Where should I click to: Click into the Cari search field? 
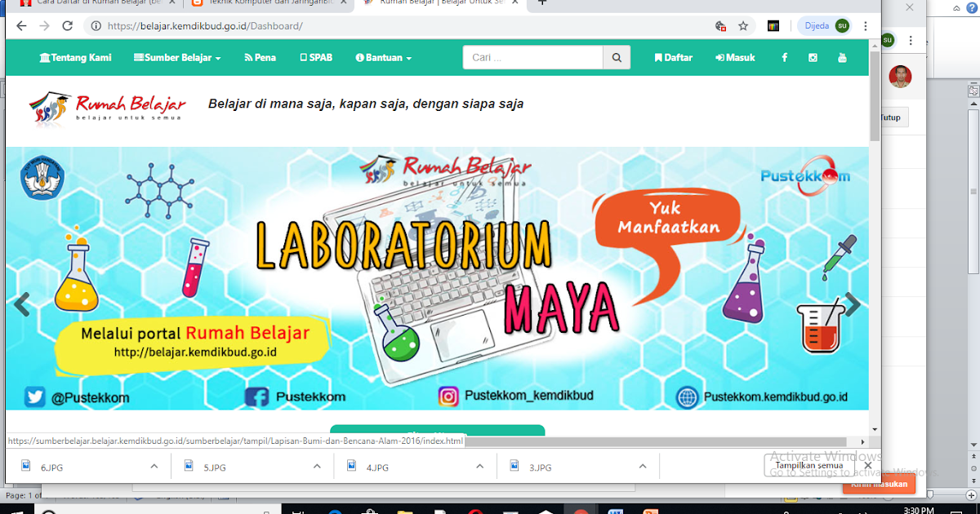click(532, 58)
